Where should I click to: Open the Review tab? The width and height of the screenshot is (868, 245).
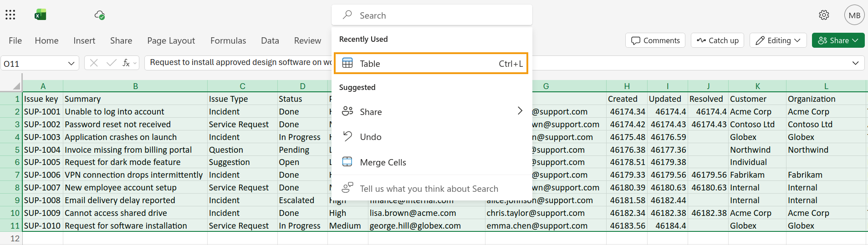(x=307, y=40)
